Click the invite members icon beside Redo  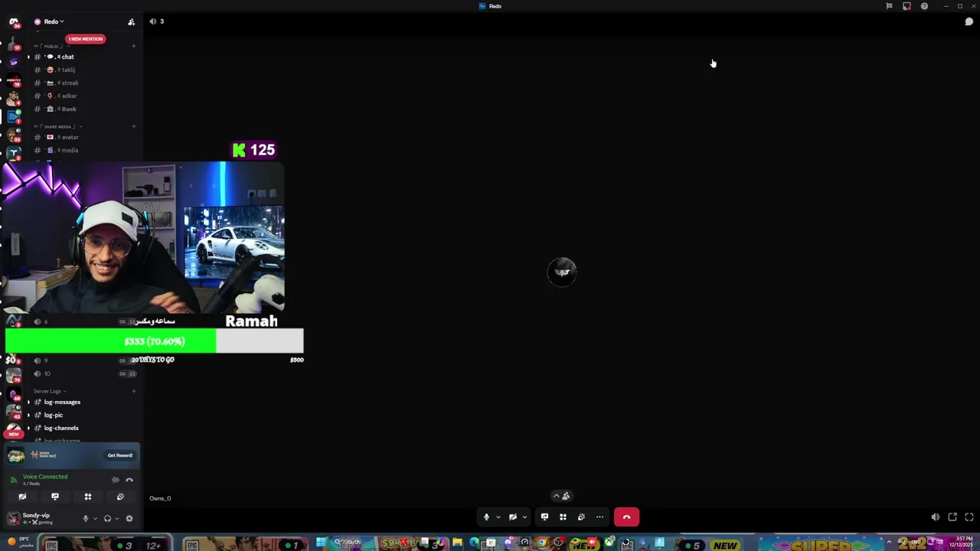pyautogui.click(x=131, y=21)
